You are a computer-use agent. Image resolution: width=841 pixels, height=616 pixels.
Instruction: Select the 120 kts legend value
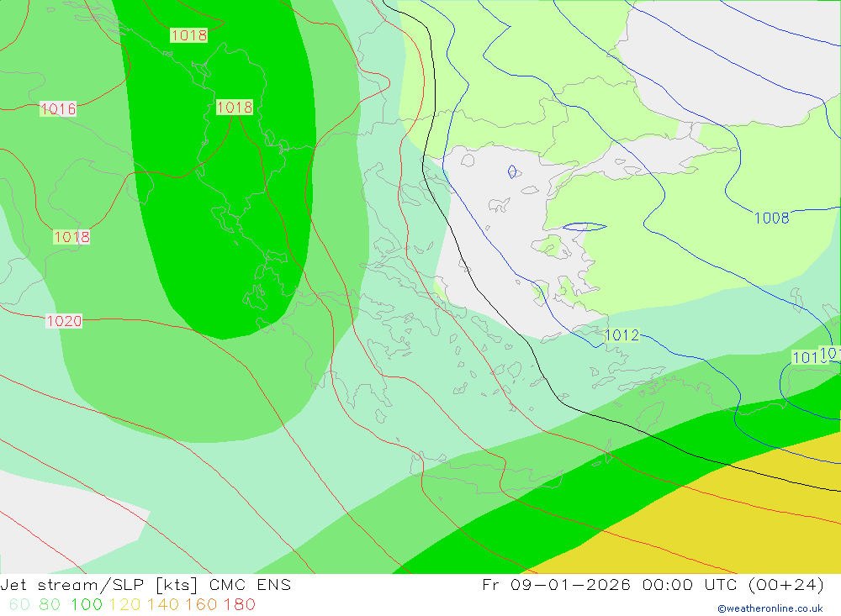point(125,605)
